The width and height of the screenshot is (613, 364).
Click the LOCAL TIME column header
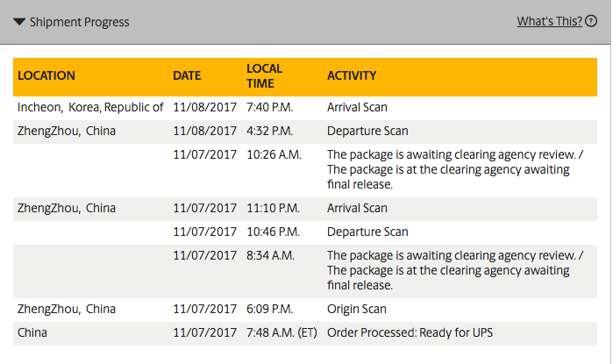click(264, 76)
